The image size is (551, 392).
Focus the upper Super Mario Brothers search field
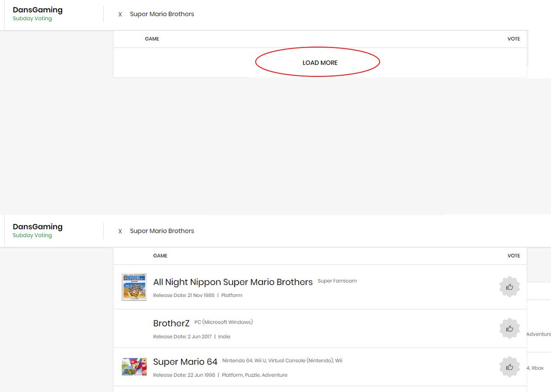(162, 14)
